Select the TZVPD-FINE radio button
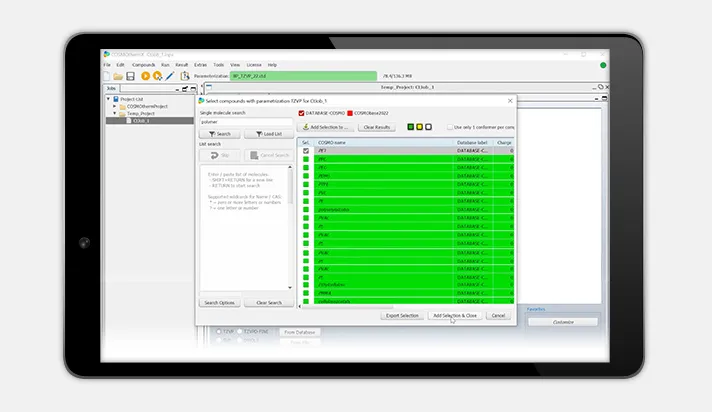This screenshot has height=412, width=712. point(239,332)
